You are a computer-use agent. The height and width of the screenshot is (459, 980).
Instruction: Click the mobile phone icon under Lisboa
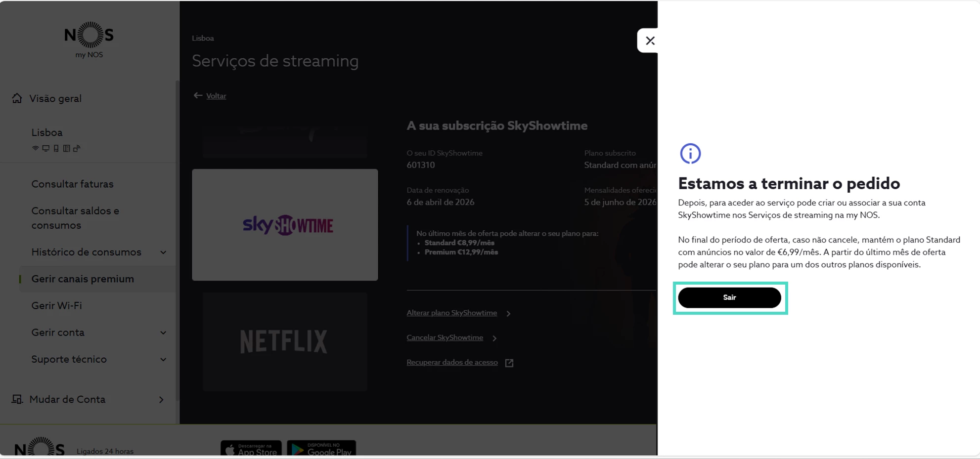pyautogui.click(x=56, y=148)
